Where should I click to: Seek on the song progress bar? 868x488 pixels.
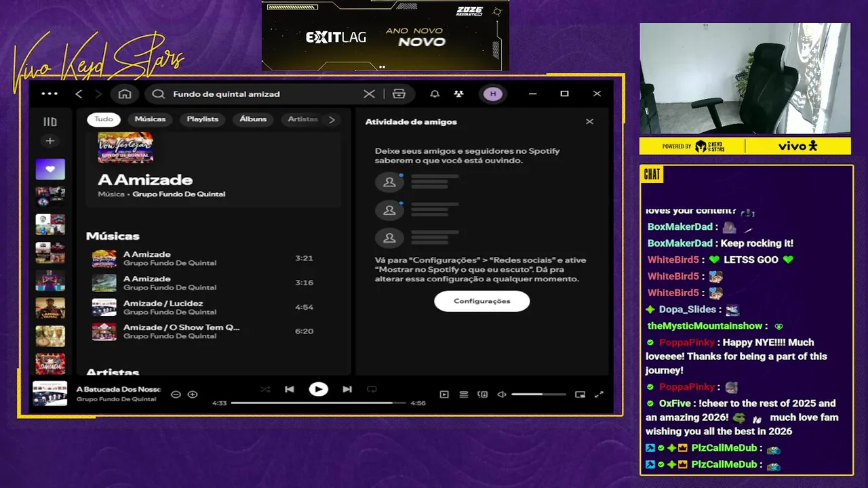(319, 403)
